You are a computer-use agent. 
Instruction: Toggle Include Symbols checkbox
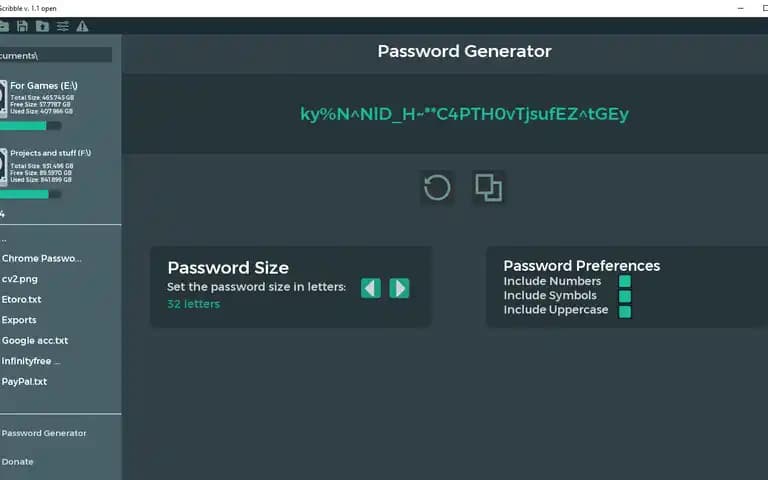click(625, 296)
